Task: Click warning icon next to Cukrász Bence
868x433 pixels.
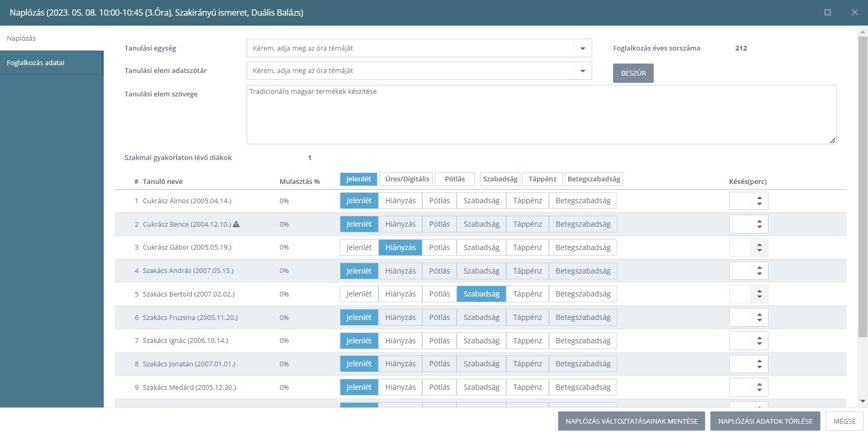Action: (x=236, y=224)
